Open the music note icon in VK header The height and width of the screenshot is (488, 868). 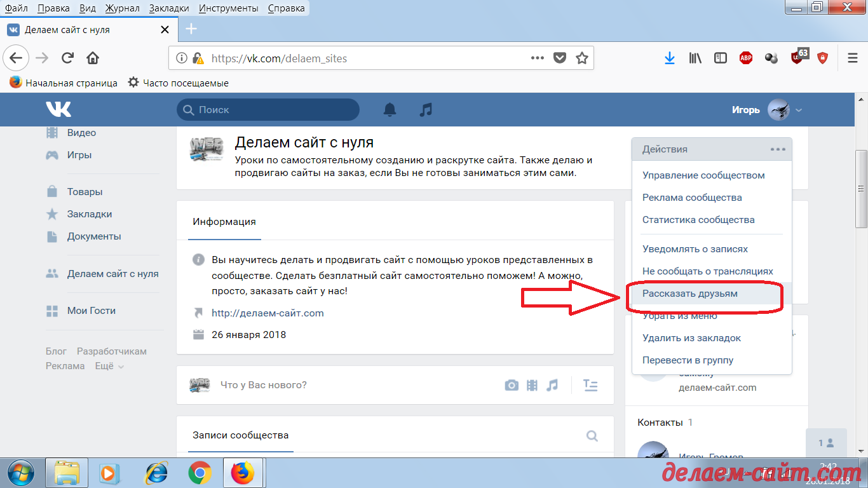coord(426,109)
